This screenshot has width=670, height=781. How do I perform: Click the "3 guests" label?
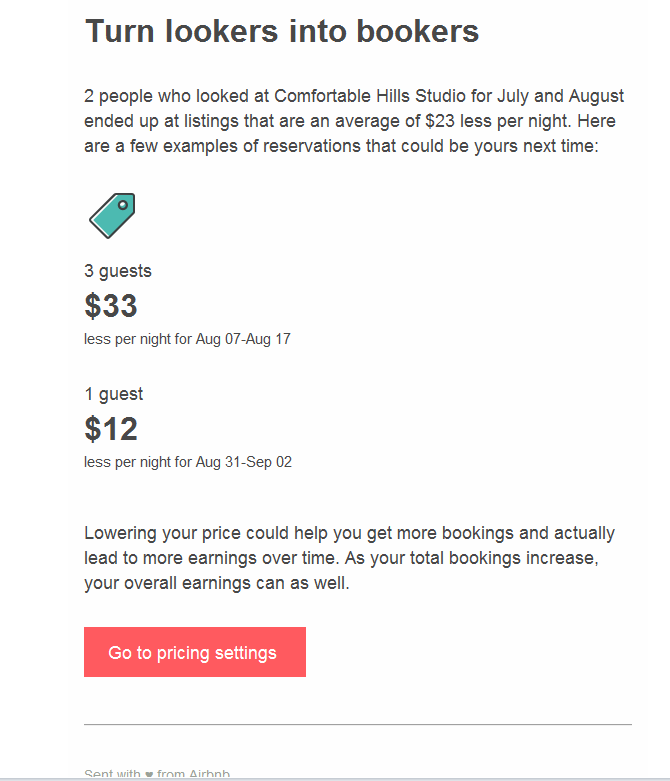[x=118, y=271]
